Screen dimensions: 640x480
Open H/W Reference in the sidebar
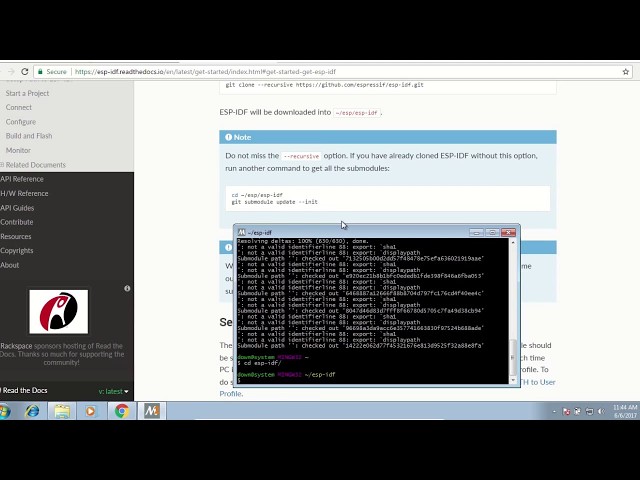(x=24, y=193)
